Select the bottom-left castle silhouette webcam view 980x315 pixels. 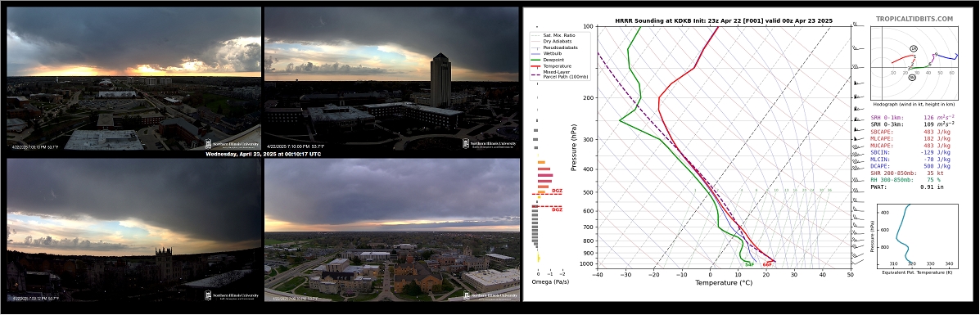point(133,230)
